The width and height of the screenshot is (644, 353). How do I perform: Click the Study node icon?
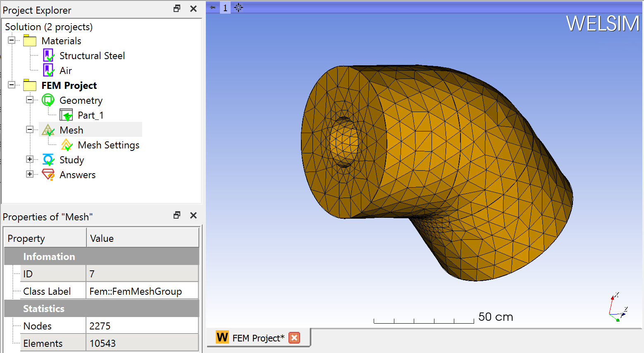tap(48, 160)
